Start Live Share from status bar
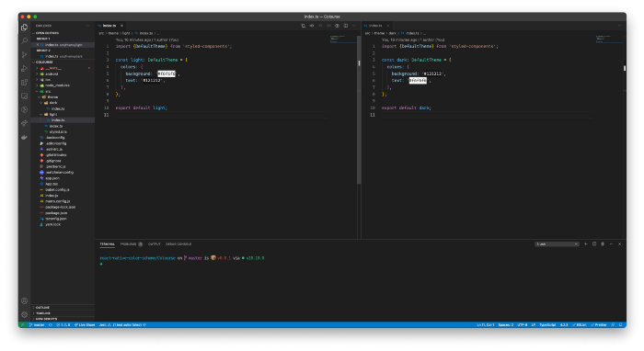 [85, 324]
